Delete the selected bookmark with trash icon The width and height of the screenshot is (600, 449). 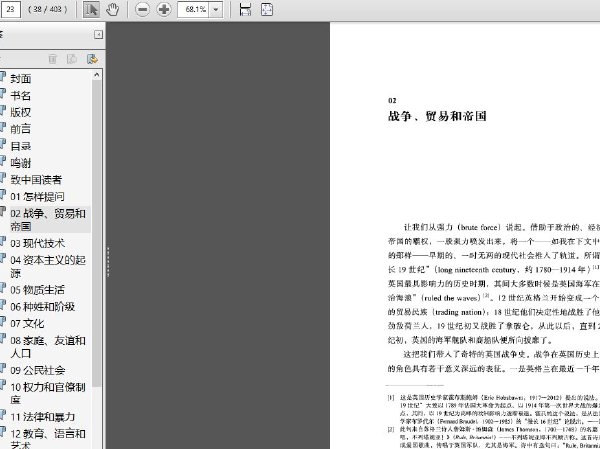53,59
